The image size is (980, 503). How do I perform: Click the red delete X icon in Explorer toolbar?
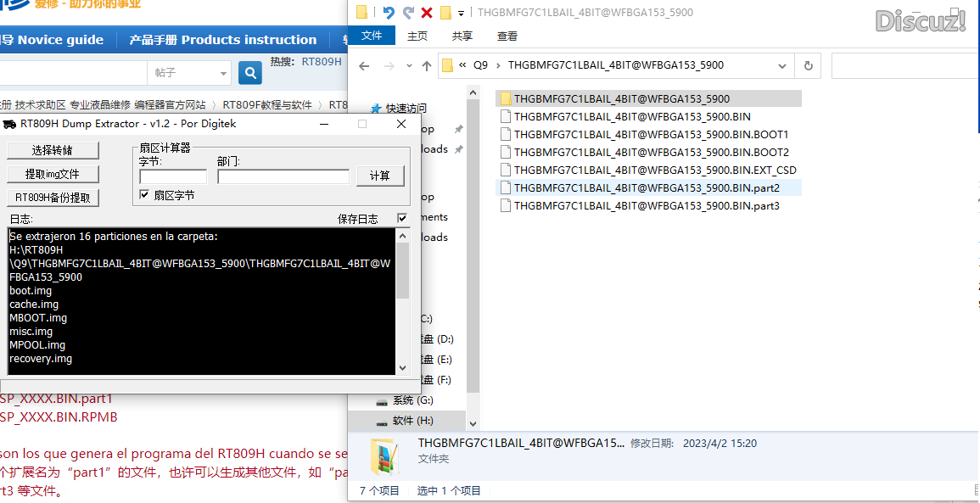click(x=427, y=12)
